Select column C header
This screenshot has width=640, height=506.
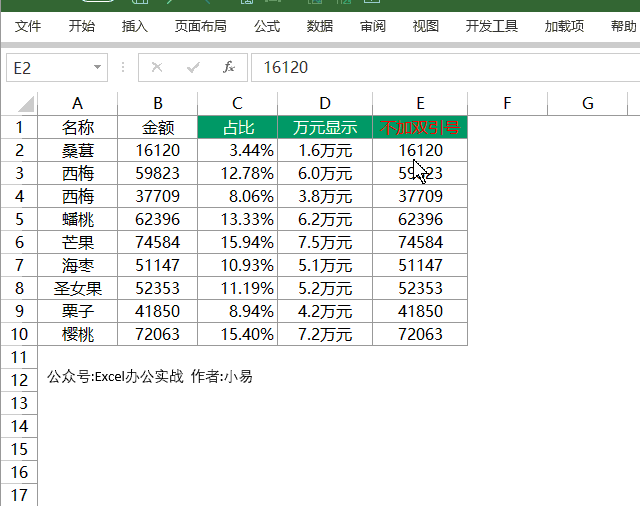point(238,104)
